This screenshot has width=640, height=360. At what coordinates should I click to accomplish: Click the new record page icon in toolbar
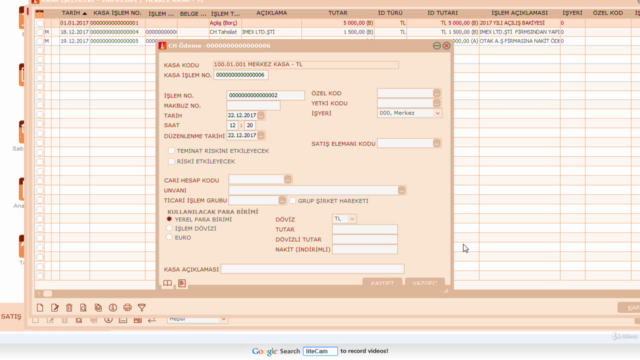tap(40, 308)
